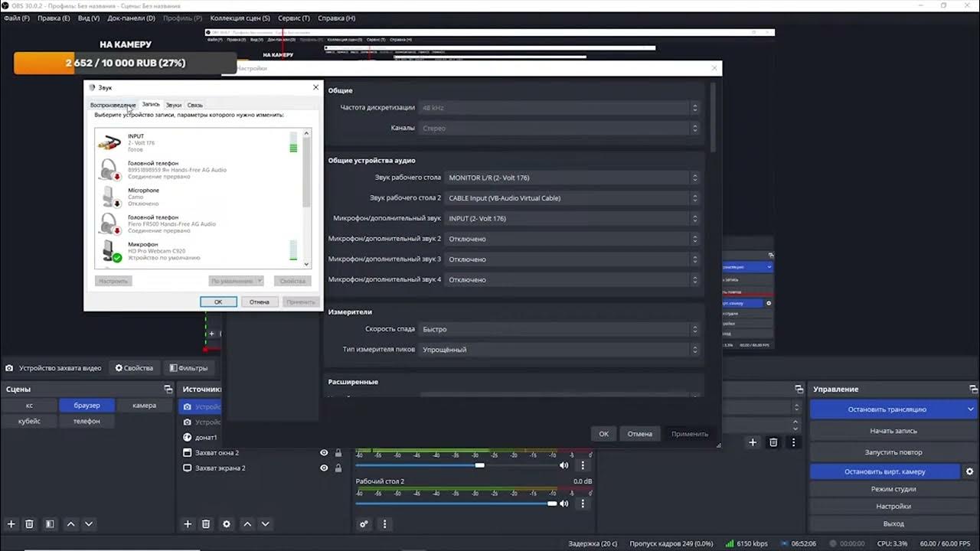980x551 pixels.
Task: Hide the Захват окна 2 source
Action: [324, 453]
